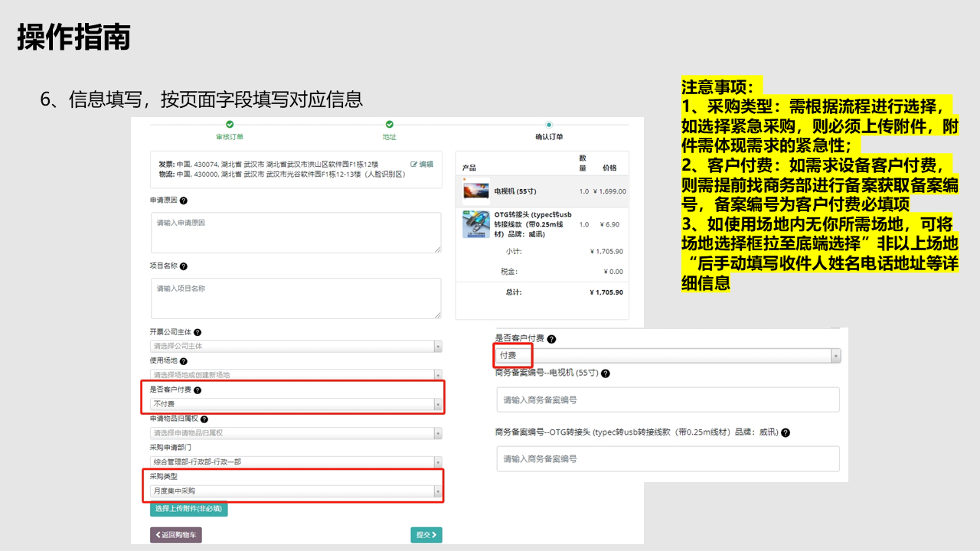This screenshot has width=980, height=551.
Task: Click the help icon next to 项目名称
Action: pos(184,266)
